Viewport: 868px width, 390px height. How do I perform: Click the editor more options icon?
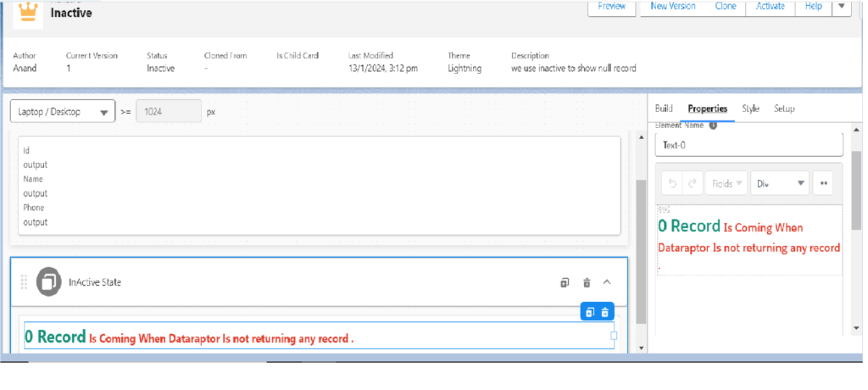pyautogui.click(x=822, y=183)
